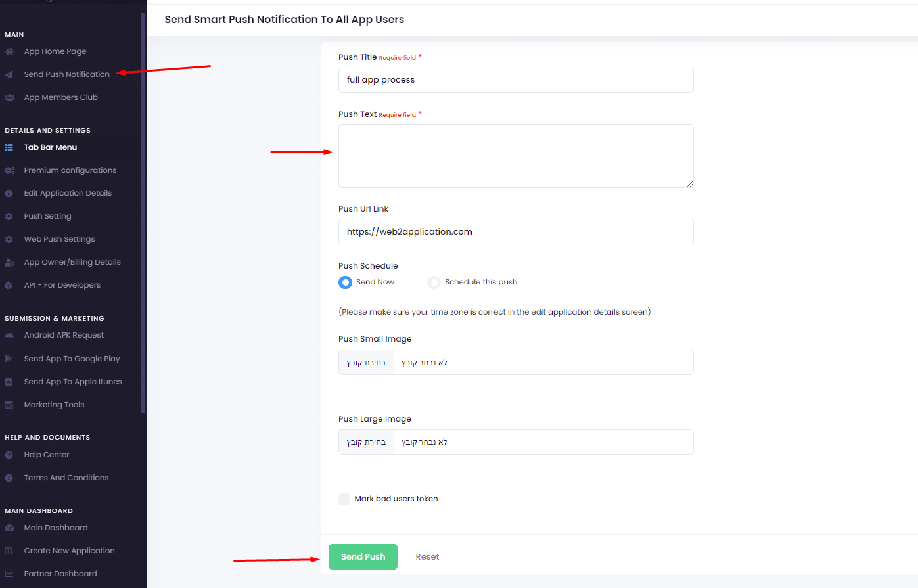918x588 pixels.
Task: Open file picker for Push Small Image
Action: coord(365,362)
